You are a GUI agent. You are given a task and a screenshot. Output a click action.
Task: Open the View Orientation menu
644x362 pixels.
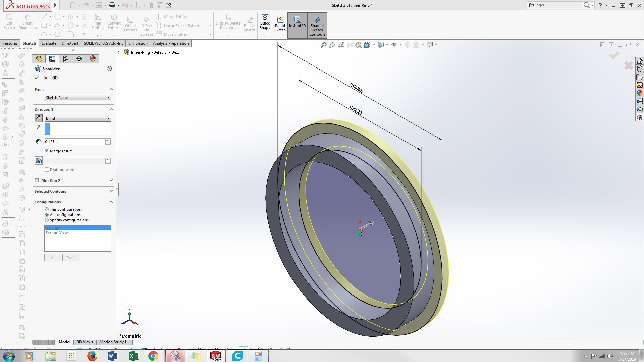(368, 45)
